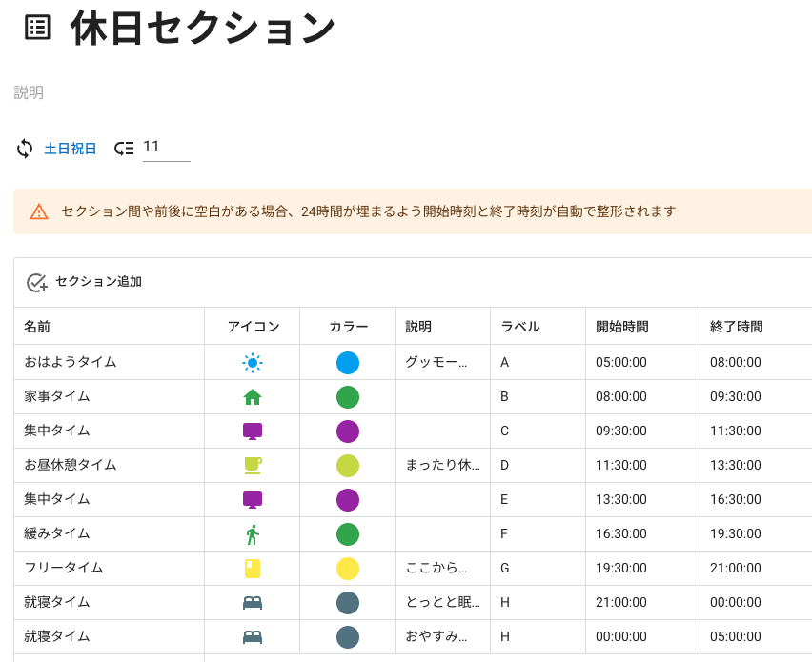
Task: Click the アイコン column header
Action: [254, 327]
